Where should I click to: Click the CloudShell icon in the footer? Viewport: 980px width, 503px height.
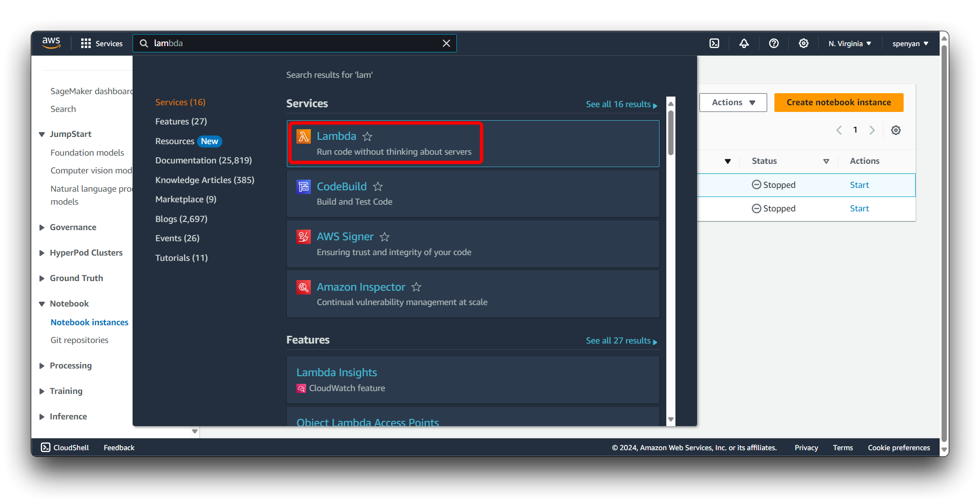[x=46, y=447]
